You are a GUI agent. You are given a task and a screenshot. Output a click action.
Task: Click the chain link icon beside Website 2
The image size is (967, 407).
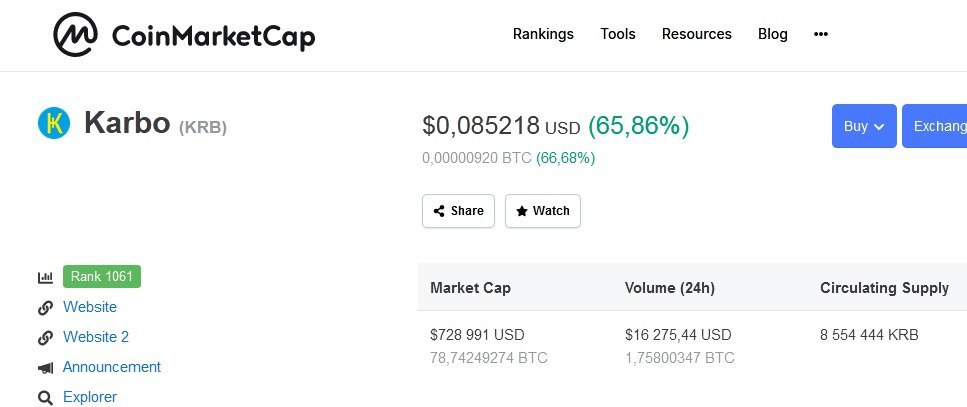[x=45, y=338]
